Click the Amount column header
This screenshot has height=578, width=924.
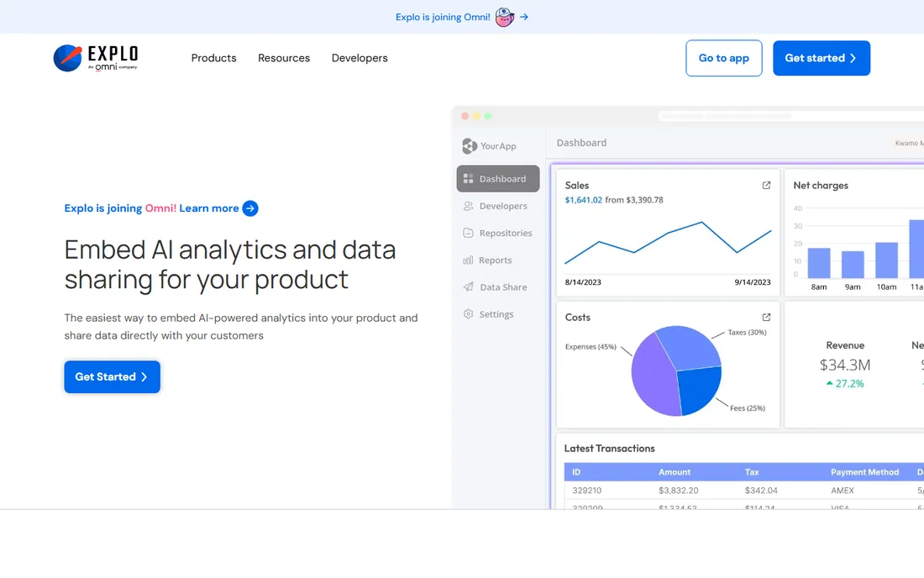pos(675,472)
